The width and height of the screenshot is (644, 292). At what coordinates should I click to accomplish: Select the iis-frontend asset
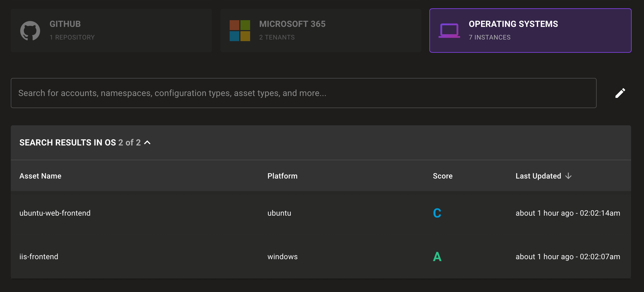(38, 257)
